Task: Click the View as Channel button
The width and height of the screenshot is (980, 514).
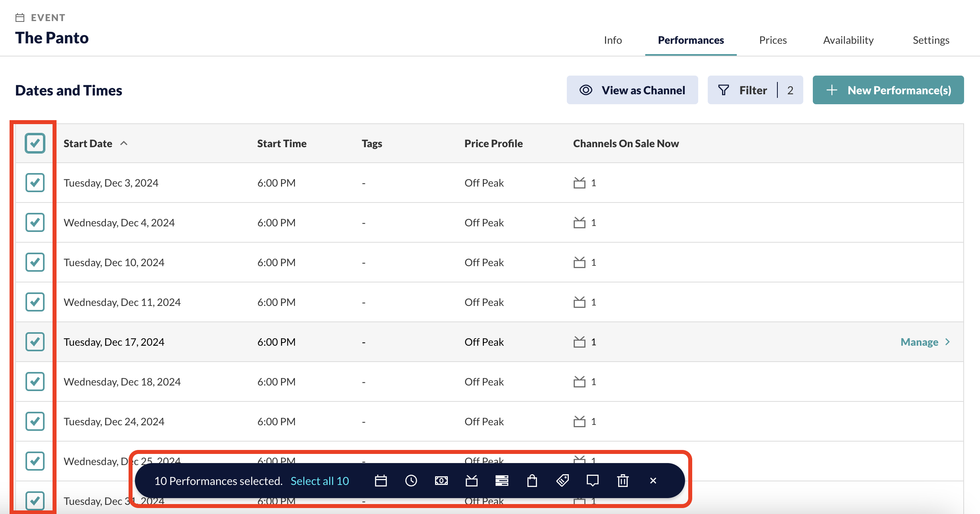Action: click(x=632, y=90)
